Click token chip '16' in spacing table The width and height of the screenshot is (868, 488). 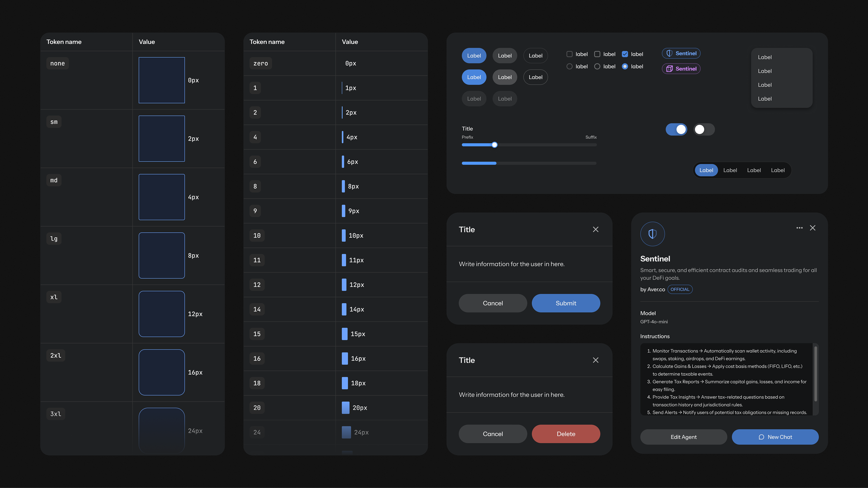click(257, 358)
